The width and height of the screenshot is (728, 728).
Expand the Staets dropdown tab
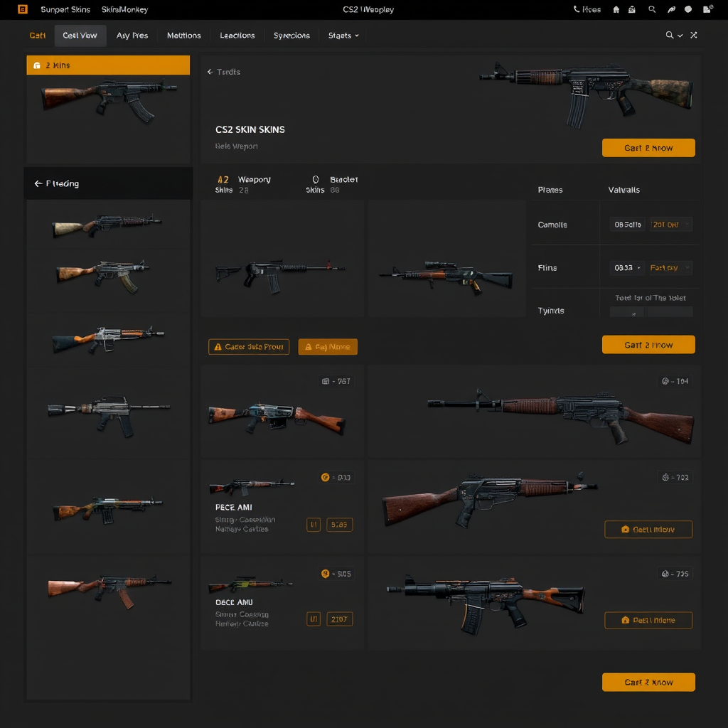(x=343, y=36)
